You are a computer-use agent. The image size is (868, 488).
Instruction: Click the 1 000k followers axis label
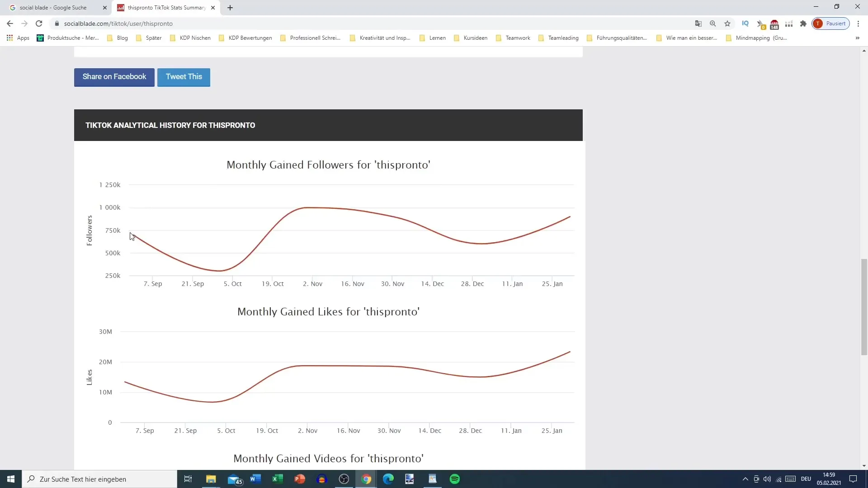pos(110,207)
